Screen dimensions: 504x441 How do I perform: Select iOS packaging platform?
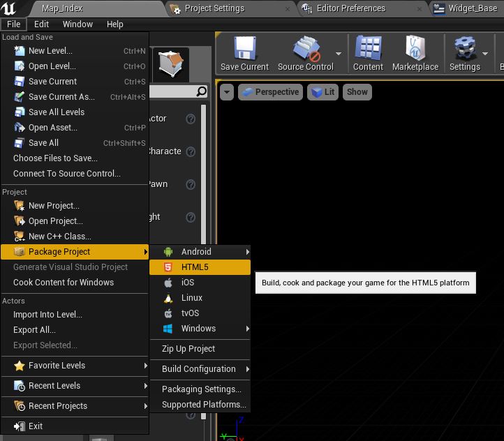coord(200,283)
